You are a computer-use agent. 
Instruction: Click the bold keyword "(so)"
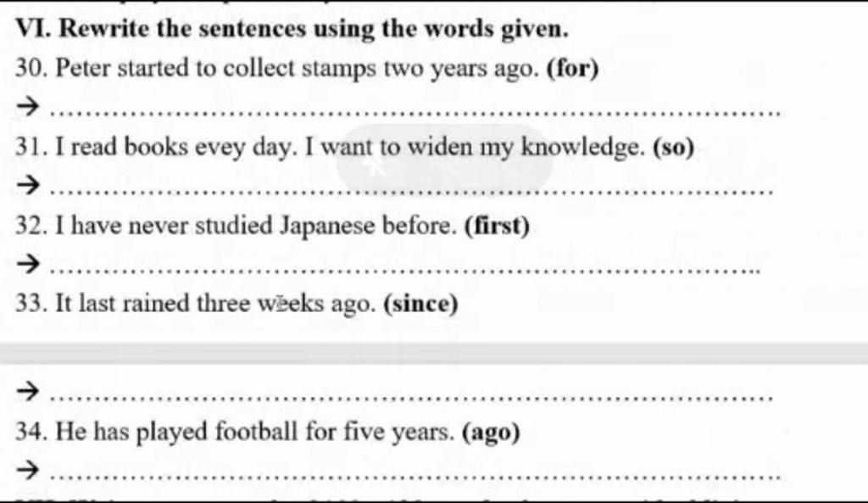coord(673,148)
